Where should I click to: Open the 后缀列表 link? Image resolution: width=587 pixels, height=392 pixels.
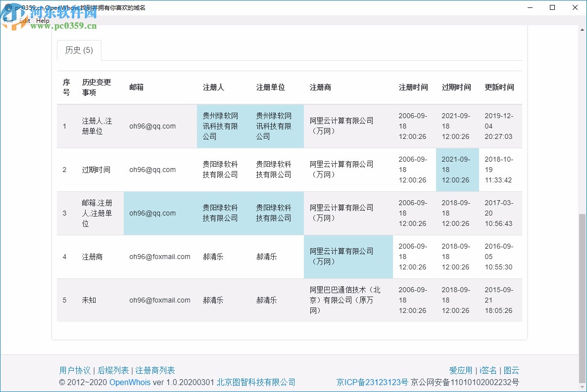coord(113,370)
